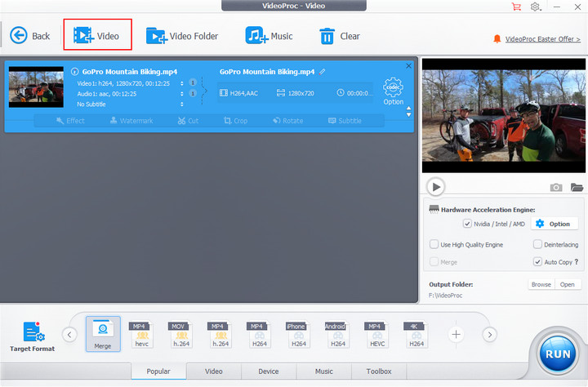Enable Use High Quality Engine
Viewport: 588px width, 387px height.
(434, 244)
